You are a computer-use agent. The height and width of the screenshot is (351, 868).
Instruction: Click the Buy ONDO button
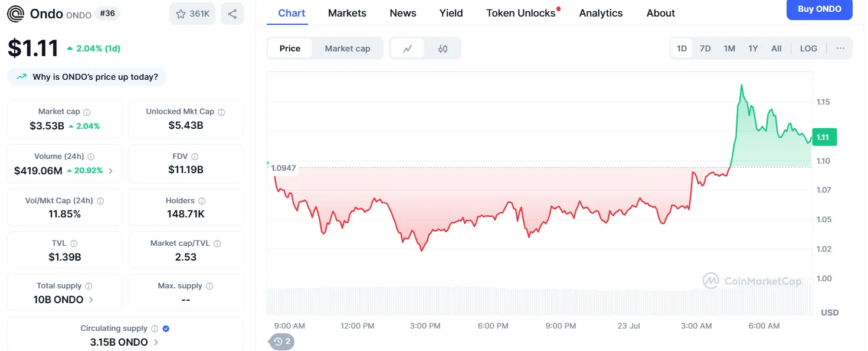pos(819,9)
